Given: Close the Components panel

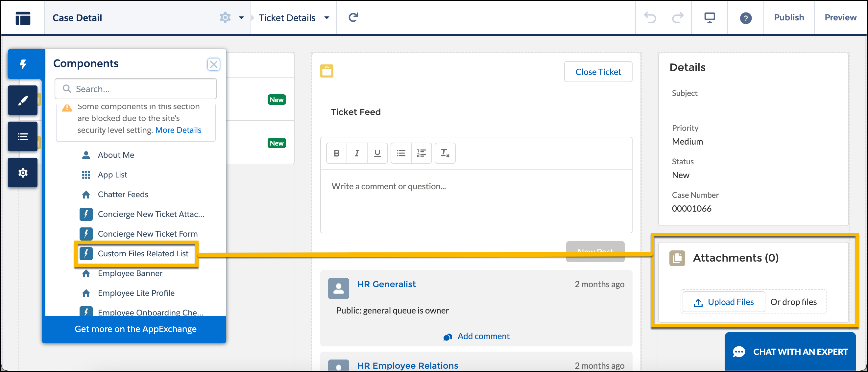Looking at the screenshot, I should coord(214,64).
